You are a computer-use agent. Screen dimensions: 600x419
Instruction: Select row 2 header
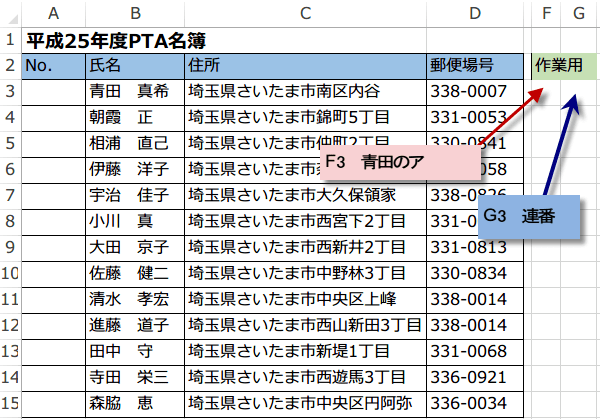click(x=10, y=66)
